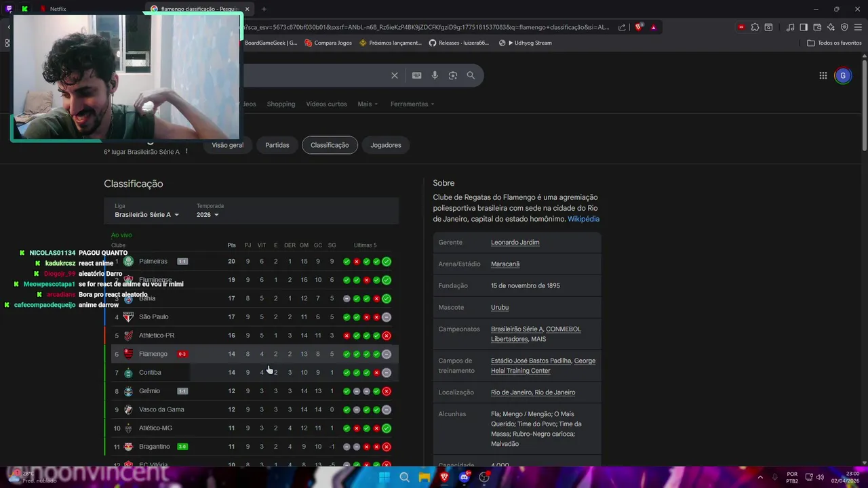This screenshot has width=868, height=488.
Task: Open Todos os favoritos bookmarks folder
Action: point(834,43)
